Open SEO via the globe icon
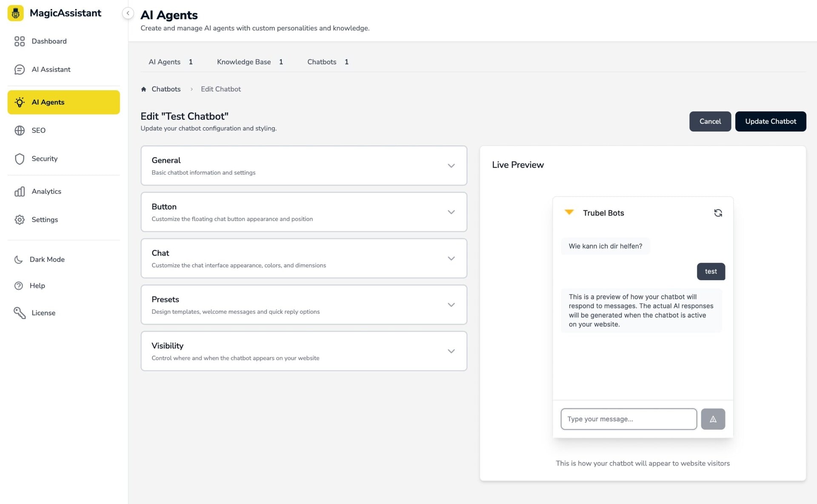 20,130
